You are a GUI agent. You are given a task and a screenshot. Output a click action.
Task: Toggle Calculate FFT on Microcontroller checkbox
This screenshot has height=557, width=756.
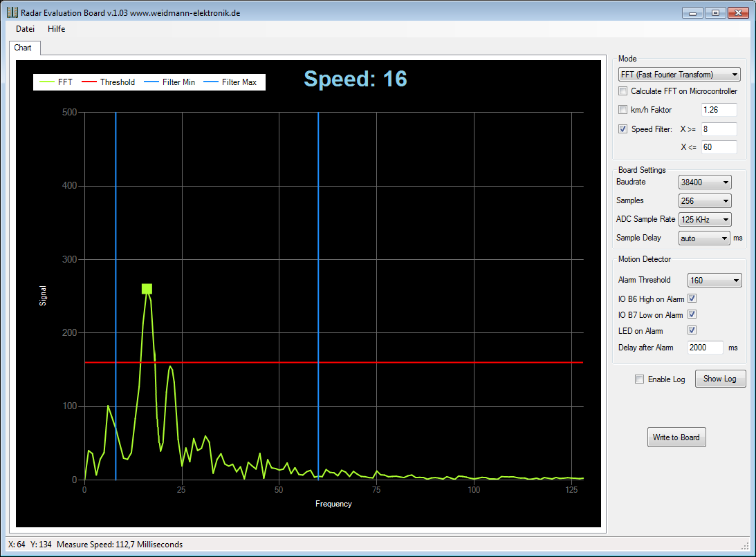[x=623, y=91]
